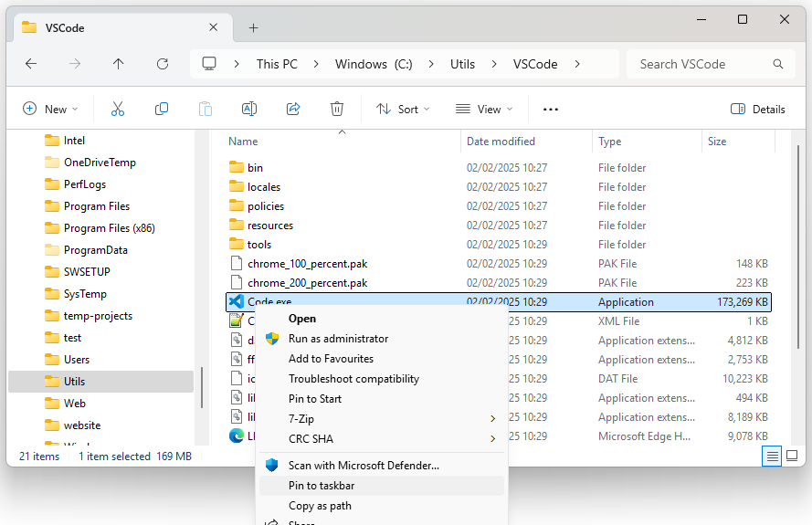
Task: Toggle the Details pane button
Action: pyautogui.click(x=757, y=109)
